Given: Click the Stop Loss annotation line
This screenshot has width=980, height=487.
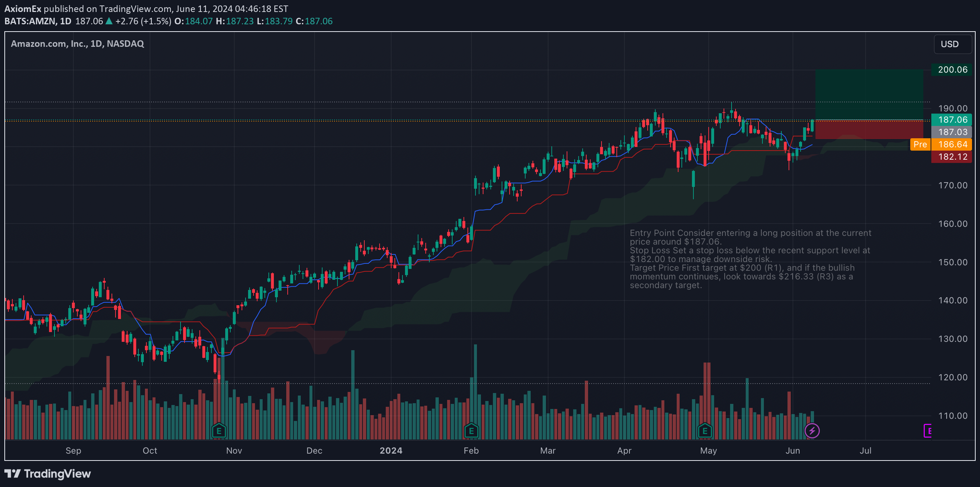Looking at the screenshot, I should click(750, 255).
